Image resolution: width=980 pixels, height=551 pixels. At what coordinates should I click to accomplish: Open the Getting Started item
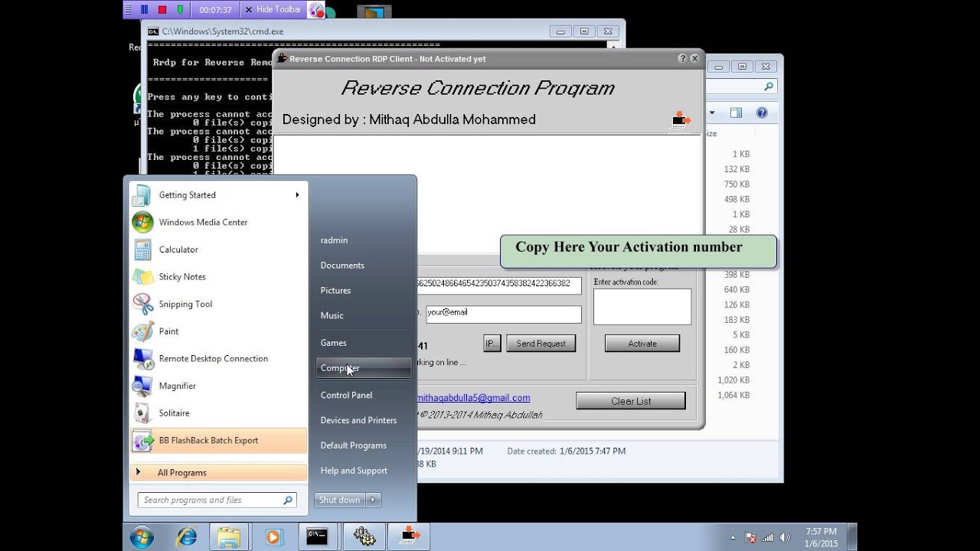(x=218, y=195)
